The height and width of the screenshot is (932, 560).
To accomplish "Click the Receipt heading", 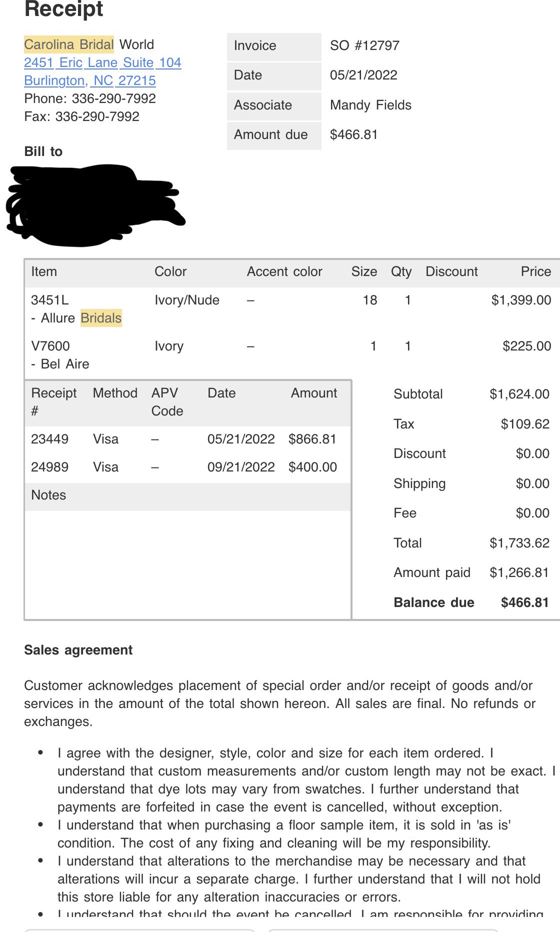I will 63,9.
